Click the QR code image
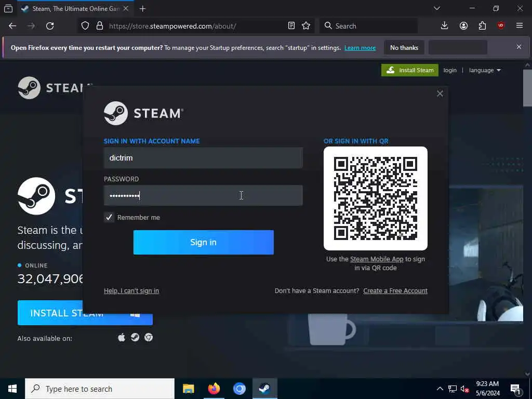Screen dimensions: 532x399 click(x=376, y=198)
